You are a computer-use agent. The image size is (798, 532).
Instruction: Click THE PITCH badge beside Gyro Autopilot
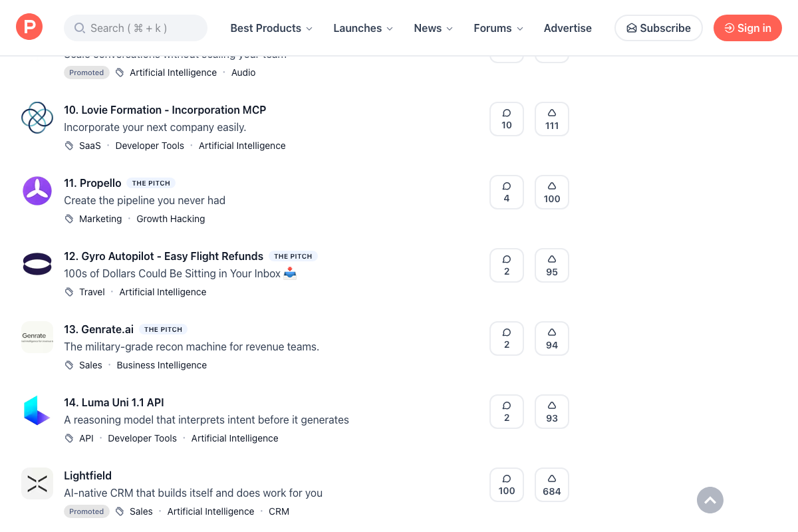click(x=293, y=256)
